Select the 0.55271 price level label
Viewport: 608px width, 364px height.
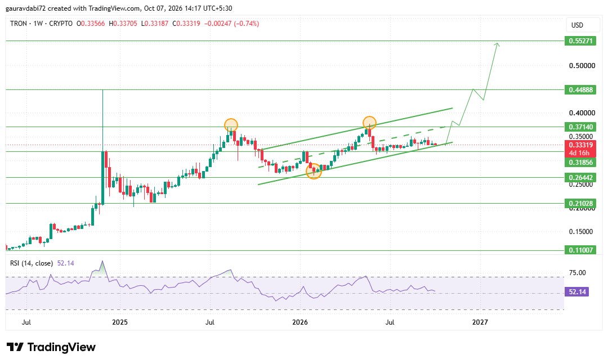(x=580, y=41)
